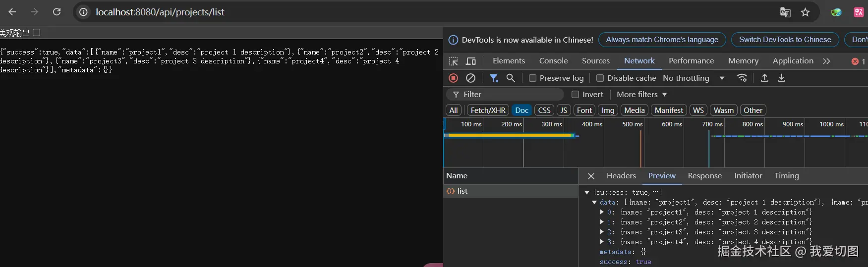The height and width of the screenshot is (267, 868).
Task: Show the Response tab of the request
Action: [x=704, y=176]
